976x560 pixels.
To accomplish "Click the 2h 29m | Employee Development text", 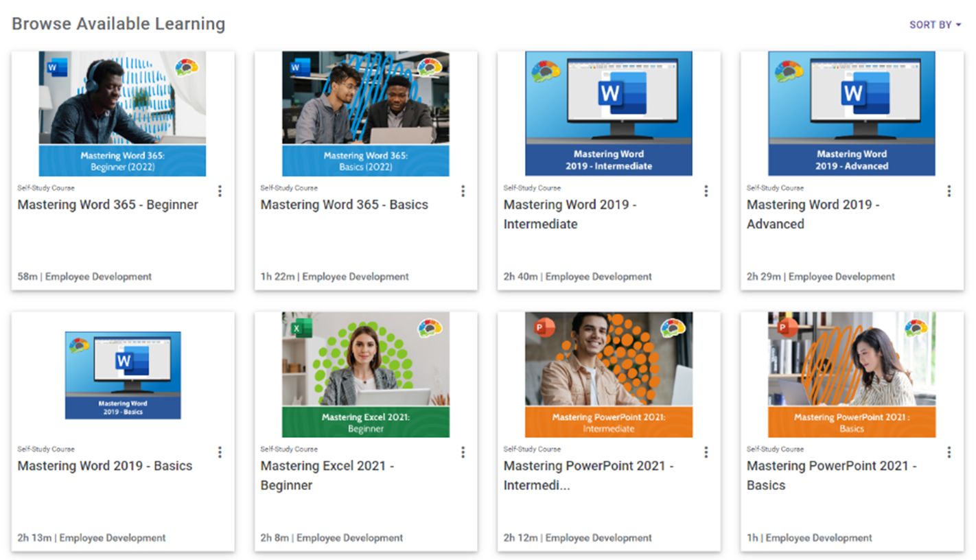I will pyautogui.click(x=821, y=277).
